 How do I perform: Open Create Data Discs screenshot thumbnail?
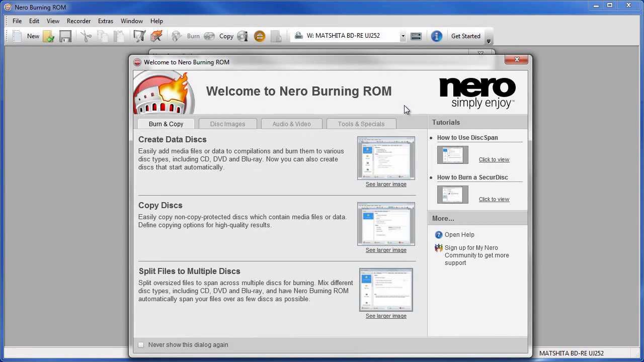(386, 158)
